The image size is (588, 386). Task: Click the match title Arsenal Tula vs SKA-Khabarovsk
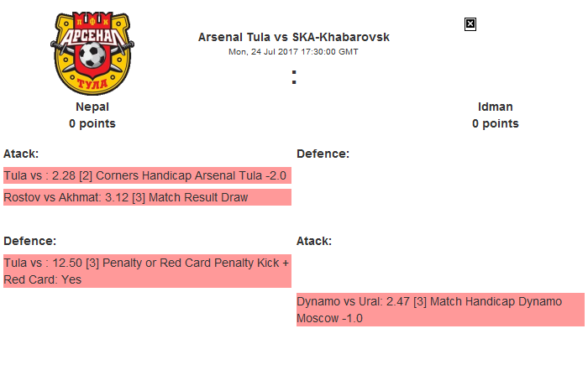tap(294, 38)
